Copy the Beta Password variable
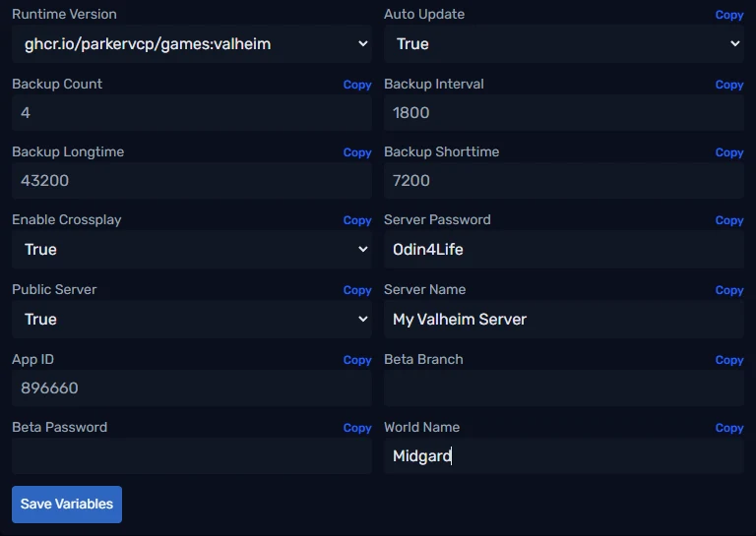The height and width of the screenshot is (536, 756). (x=357, y=428)
